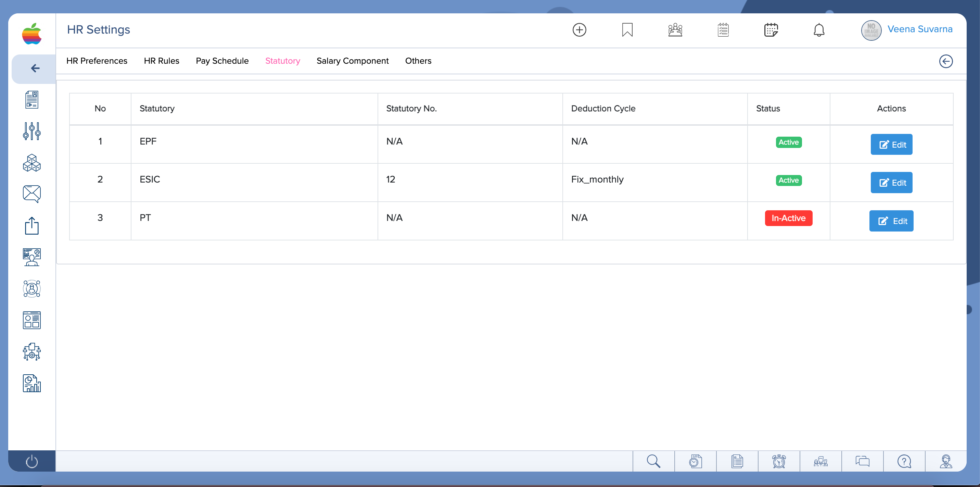980x487 pixels.
Task: Open the support agent headset icon
Action: click(x=946, y=461)
